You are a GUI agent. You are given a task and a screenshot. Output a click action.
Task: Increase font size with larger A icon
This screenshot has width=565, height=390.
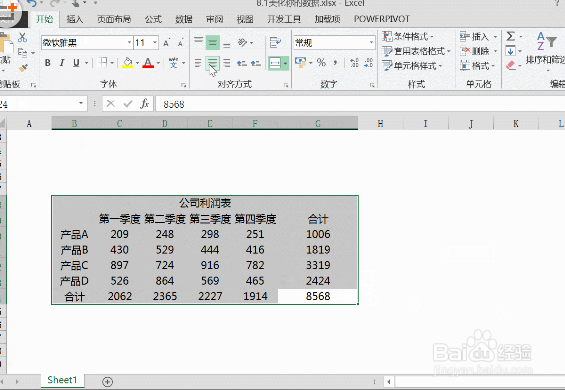(x=166, y=43)
